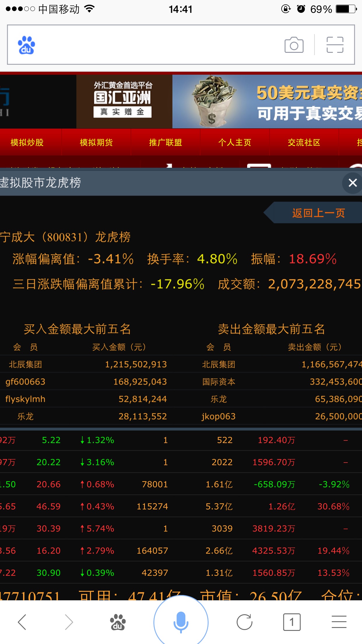This screenshot has height=644, width=362.
Task: Open 个人主页 navigation item
Action: click(x=235, y=142)
